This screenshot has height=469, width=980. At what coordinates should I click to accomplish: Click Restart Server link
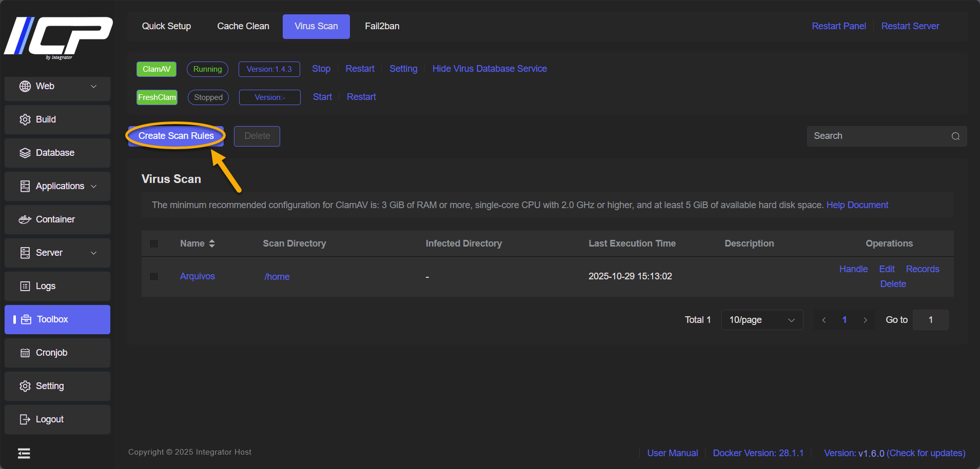(910, 26)
